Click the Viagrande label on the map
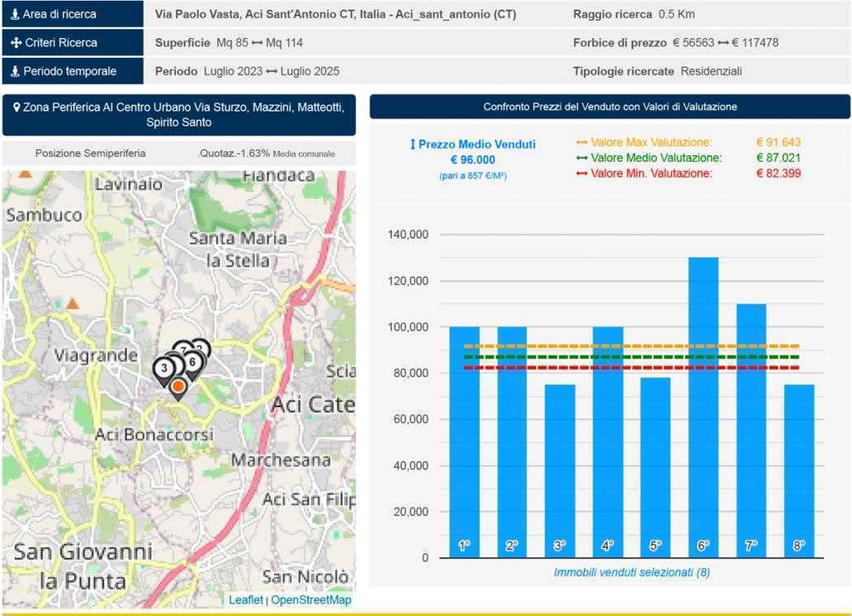Viewport: 852px width, 616px height. 96,356
